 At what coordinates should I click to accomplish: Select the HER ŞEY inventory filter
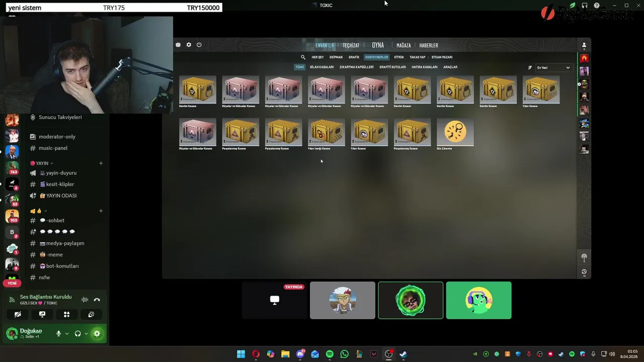(317, 57)
